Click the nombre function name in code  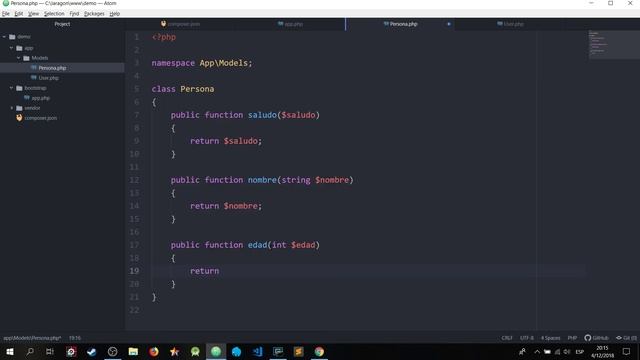[262, 180]
